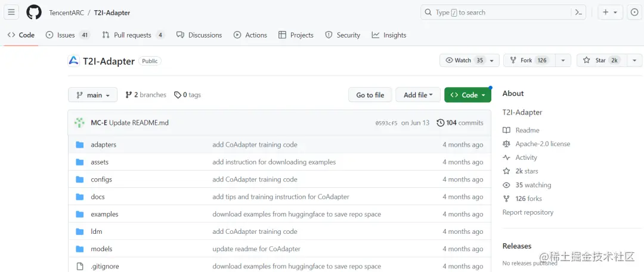Open the .gitignore file name
Image resolution: width=644 pixels, height=272 pixels.
[105, 266]
